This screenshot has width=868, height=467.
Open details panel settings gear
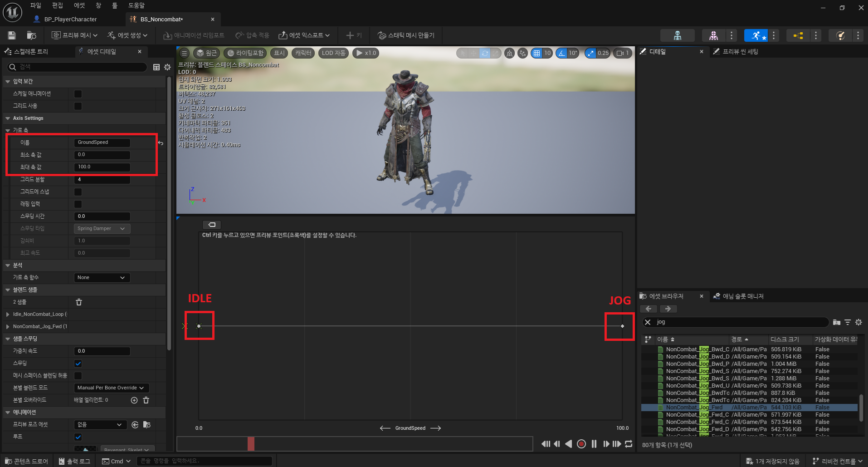click(167, 67)
